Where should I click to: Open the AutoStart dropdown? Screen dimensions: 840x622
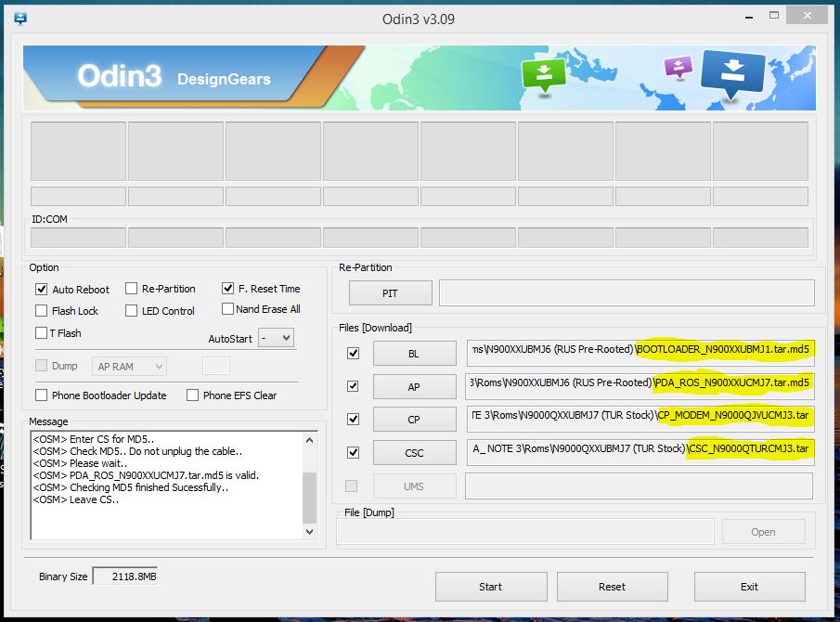276,338
